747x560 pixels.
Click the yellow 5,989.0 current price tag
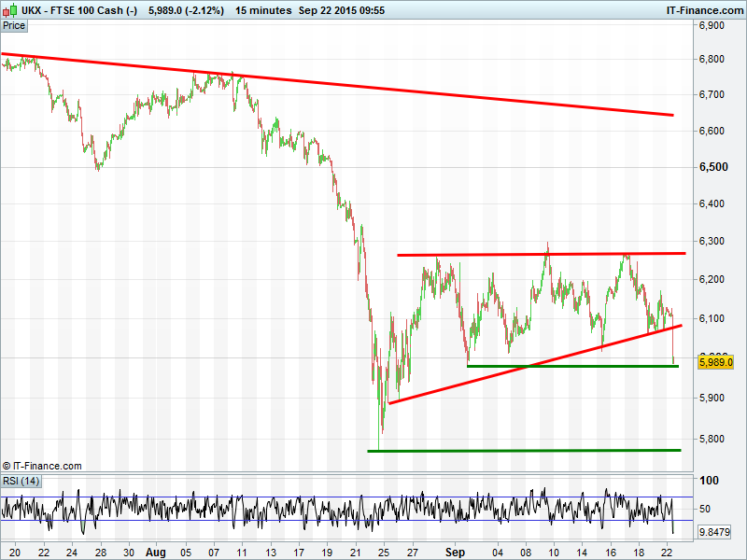(716, 362)
